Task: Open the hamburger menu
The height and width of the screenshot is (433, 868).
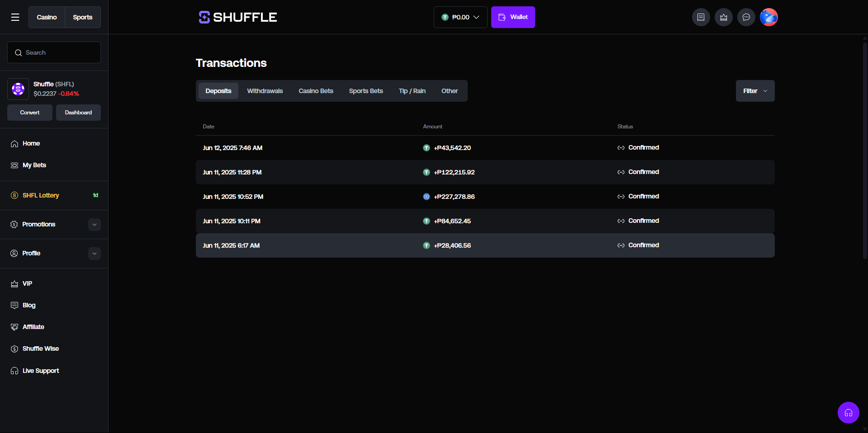Action: [x=15, y=17]
